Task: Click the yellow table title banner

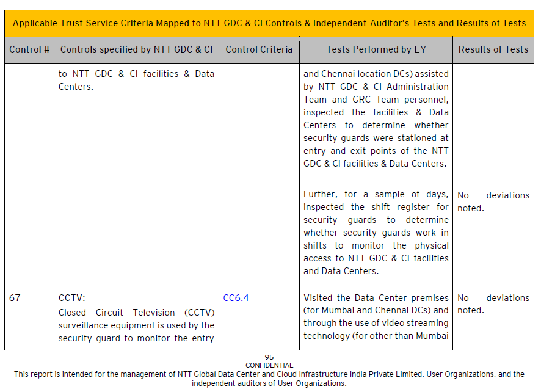Action: tap(269, 23)
